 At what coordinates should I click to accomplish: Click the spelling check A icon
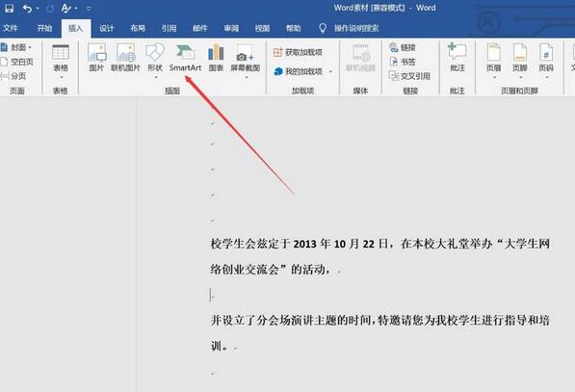click(66, 8)
